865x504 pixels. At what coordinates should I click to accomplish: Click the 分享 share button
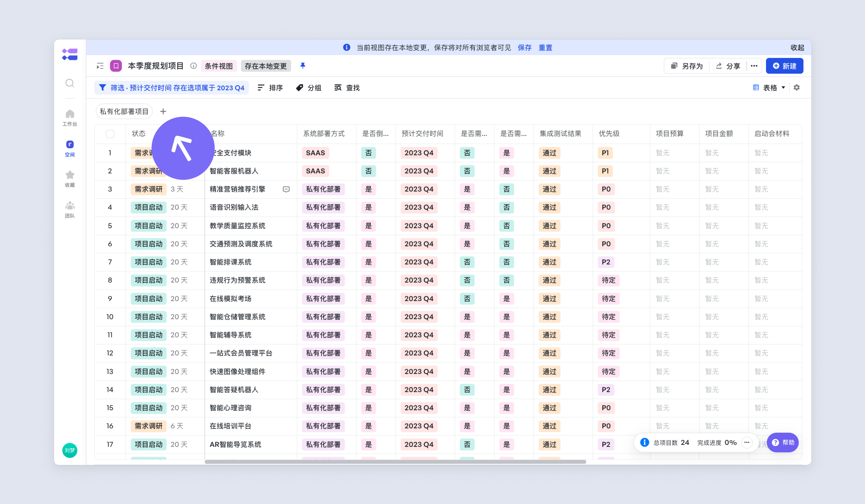pos(728,66)
